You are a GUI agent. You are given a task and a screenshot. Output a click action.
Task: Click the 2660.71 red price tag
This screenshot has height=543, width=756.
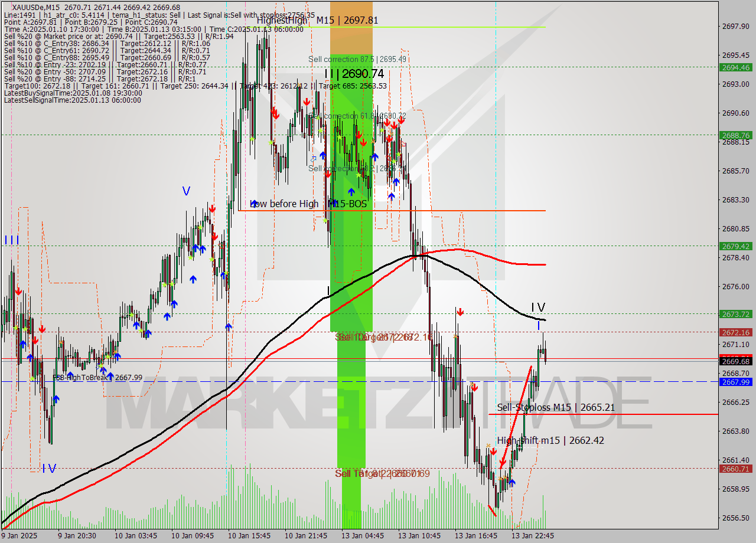coord(735,469)
